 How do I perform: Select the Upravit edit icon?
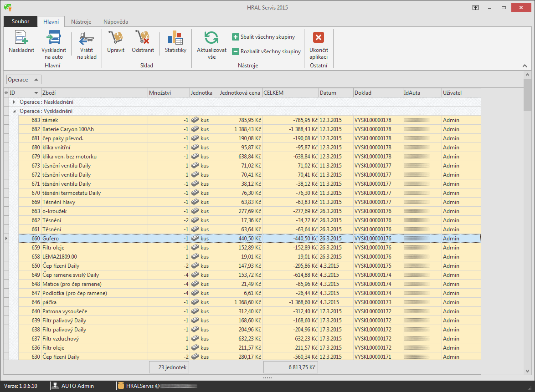tap(116, 38)
